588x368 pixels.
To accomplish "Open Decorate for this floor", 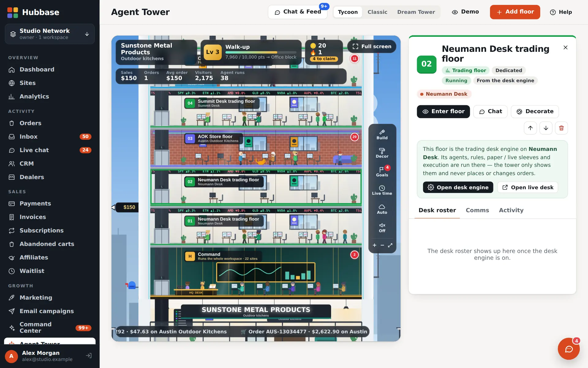I will coord(535,112).
